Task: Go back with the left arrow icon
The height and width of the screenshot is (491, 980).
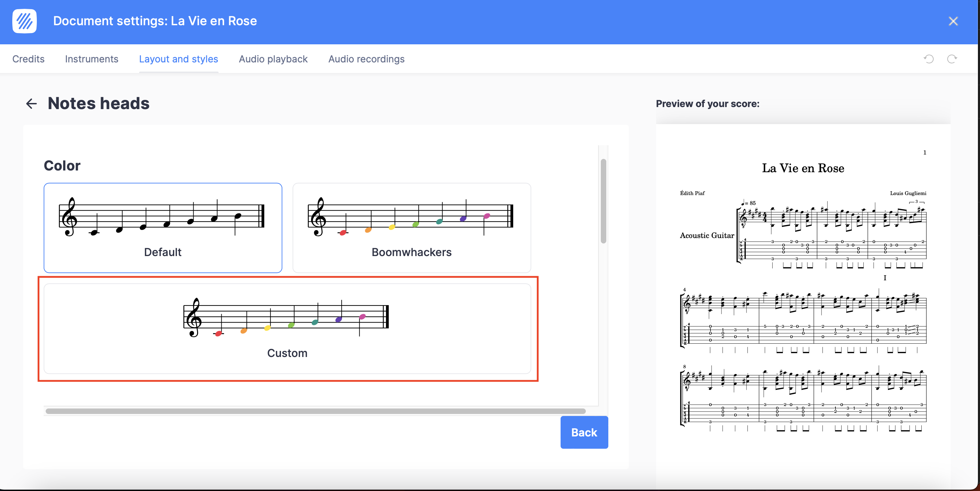Action: tap(31, 103)
